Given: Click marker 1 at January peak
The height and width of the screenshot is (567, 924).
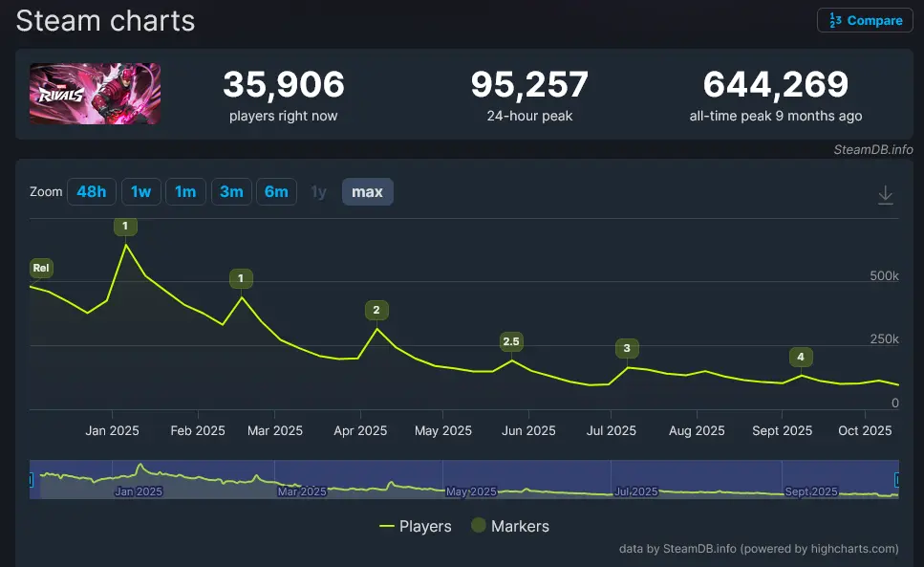Looking at the screenshot, I should pos(125,227).
